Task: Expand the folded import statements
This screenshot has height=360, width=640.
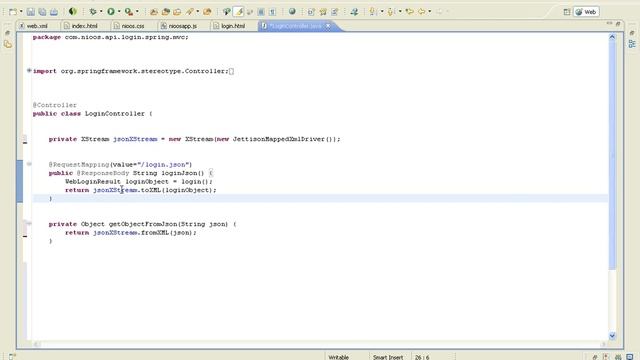Action: click(29, 71)
